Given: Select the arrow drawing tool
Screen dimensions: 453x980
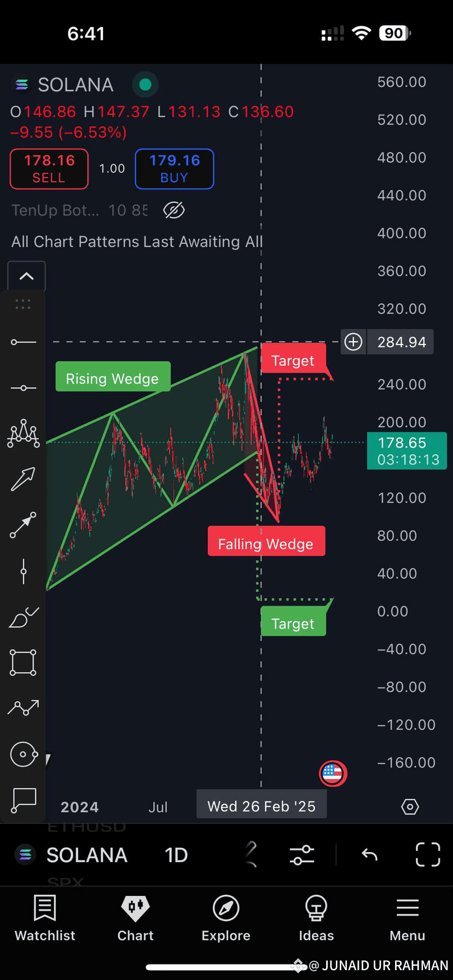Looking at the screenshot, I should click(24, 479).
